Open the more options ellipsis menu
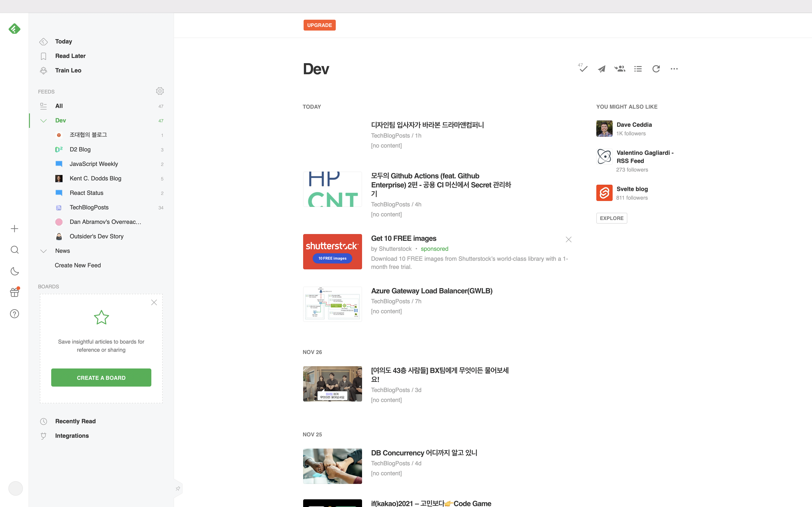This screenshot has width=812, height=507. coord(674,69)
